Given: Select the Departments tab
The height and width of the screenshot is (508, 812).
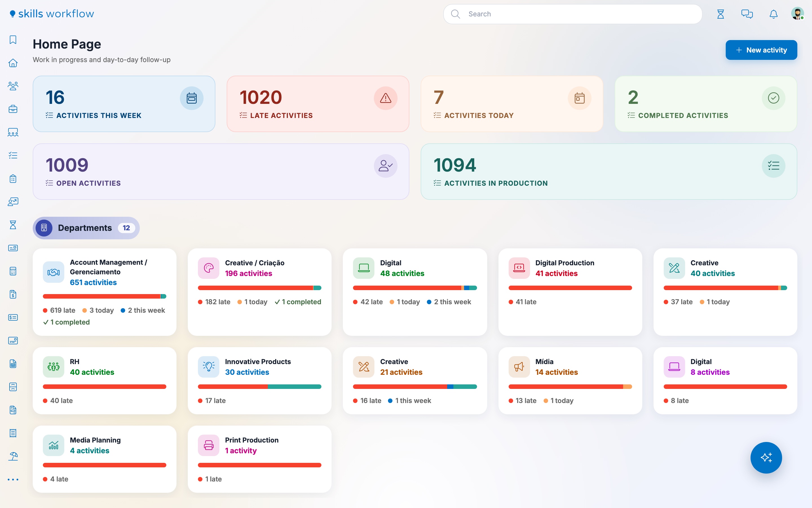Looking at the screenshot, I should (x=86, y=228).
